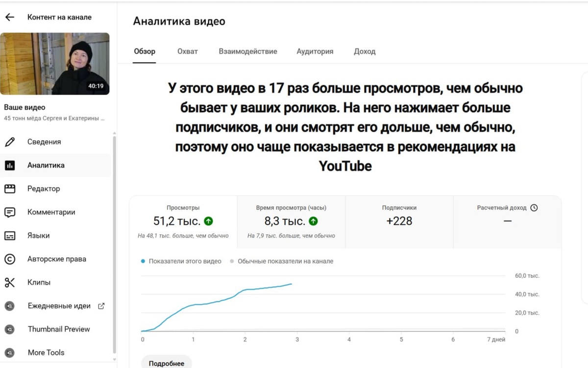The width and height of the screenshot is (588, 368).
Task: Click the external link icon after Ежедневные идеи
Action: (101, 306)
